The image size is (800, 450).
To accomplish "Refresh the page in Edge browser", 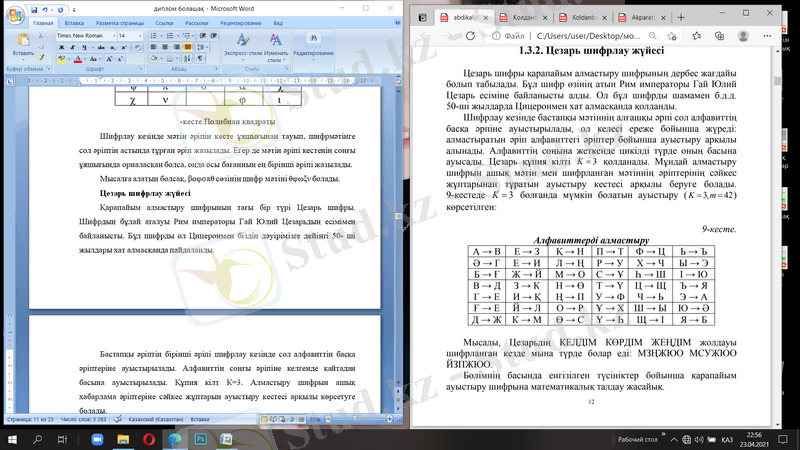I will click(470, 38).
